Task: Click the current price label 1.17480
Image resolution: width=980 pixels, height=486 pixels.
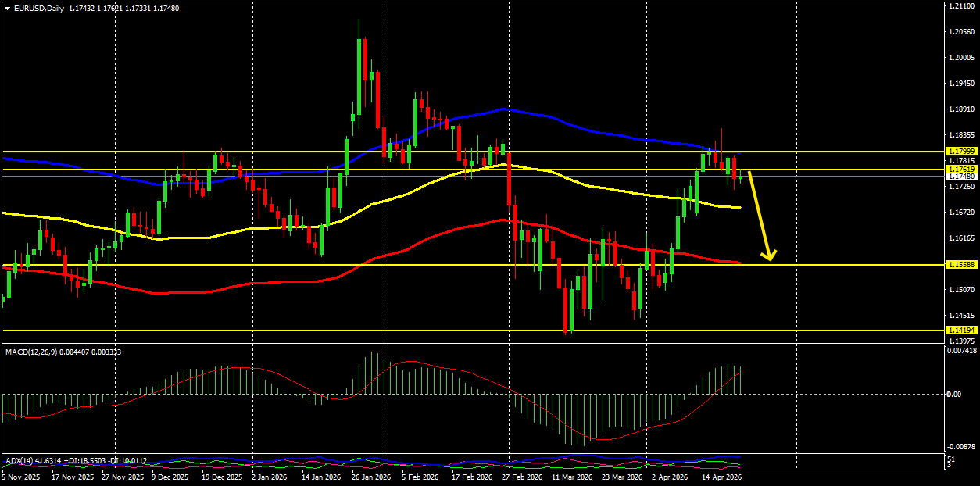Action: pyautogui.click(x=960, y=178)
